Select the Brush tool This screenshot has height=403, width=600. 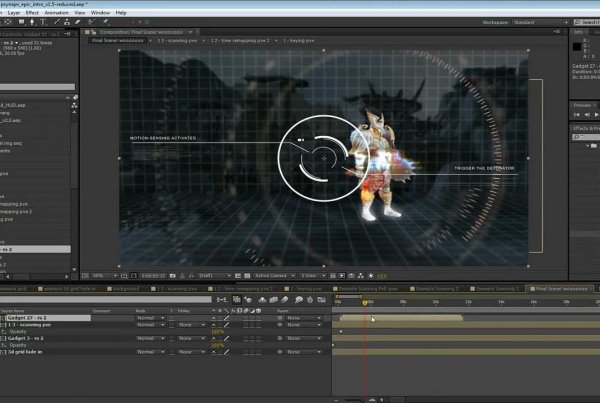[57, 22]
